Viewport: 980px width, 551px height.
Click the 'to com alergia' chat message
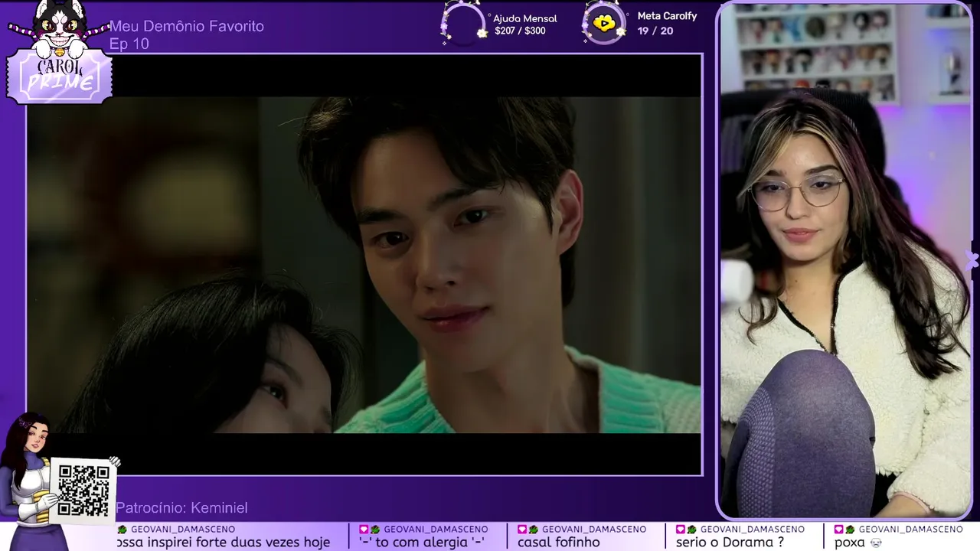tap(422, 543)
